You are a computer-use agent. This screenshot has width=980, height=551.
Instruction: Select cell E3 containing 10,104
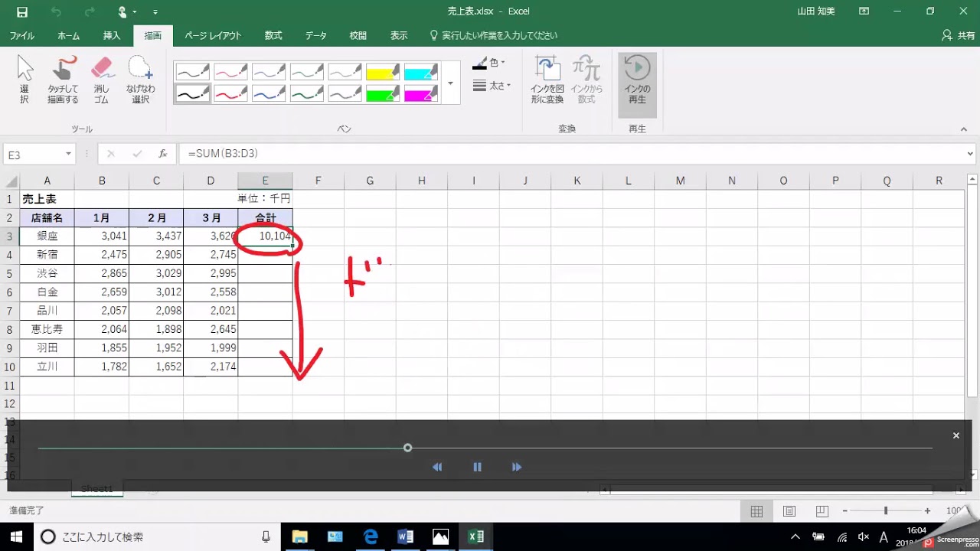(265, 236)
